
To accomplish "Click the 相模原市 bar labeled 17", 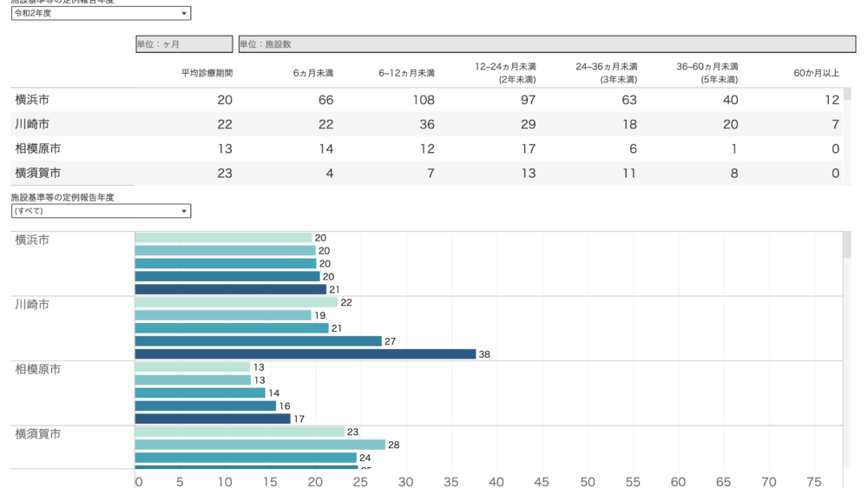I will pos(213,419).
